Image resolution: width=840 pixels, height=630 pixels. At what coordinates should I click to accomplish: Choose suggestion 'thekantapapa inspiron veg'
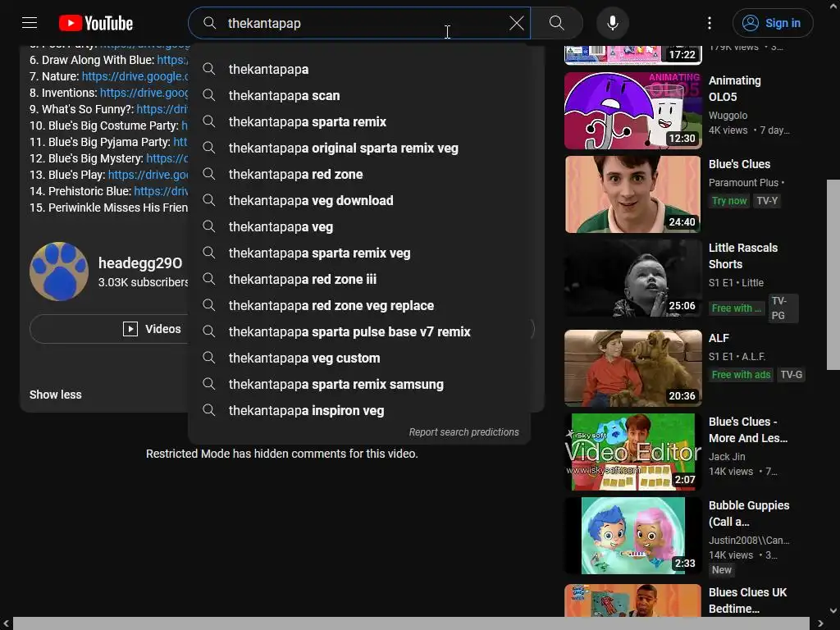pyautogui.click(x=359, y=410)
